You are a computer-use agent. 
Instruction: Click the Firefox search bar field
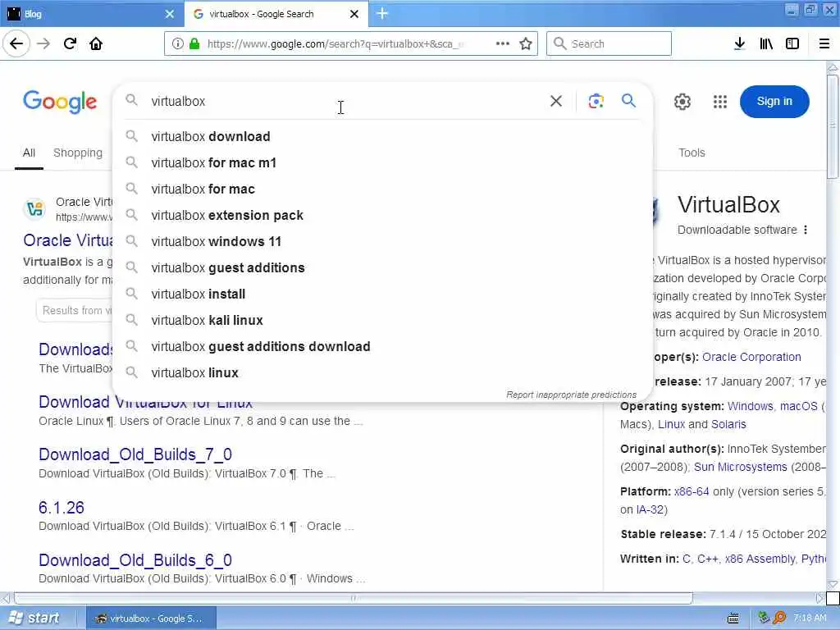[x=609, y=43]
